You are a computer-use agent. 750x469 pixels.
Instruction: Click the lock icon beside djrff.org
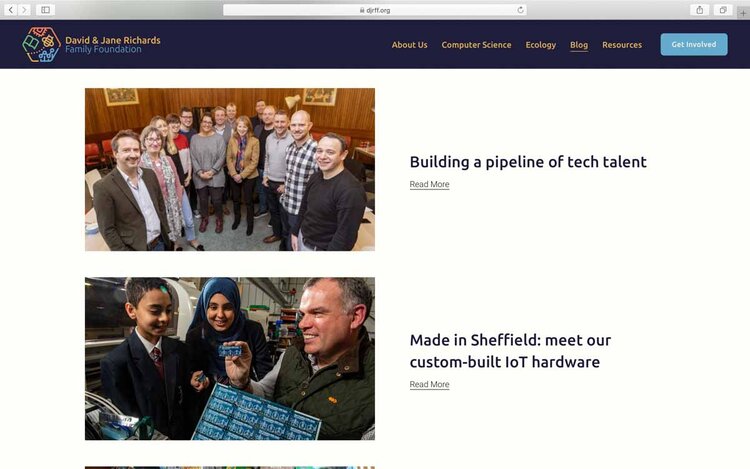tap(362, 10)
